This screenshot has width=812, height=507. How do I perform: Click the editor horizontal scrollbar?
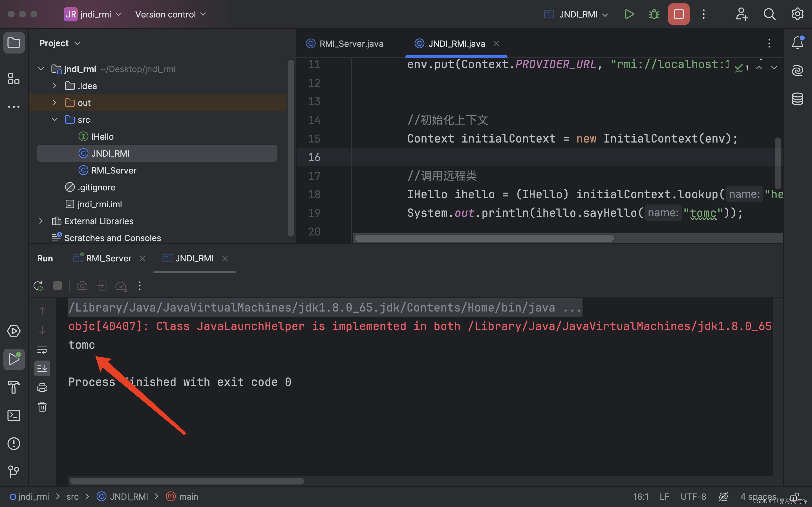pos(484,238)
